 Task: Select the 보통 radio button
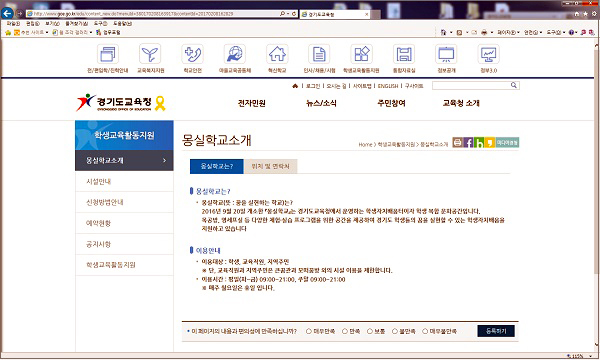point(370,331)
